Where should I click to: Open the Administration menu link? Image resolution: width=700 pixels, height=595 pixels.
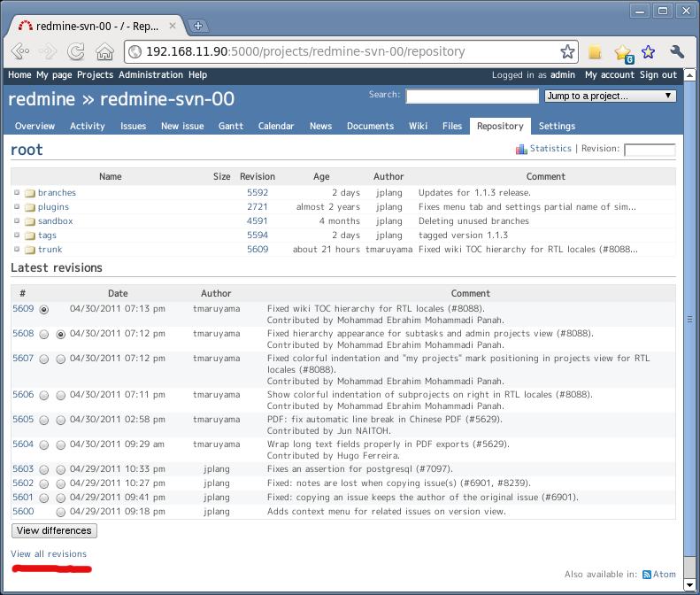coord(151,74)
